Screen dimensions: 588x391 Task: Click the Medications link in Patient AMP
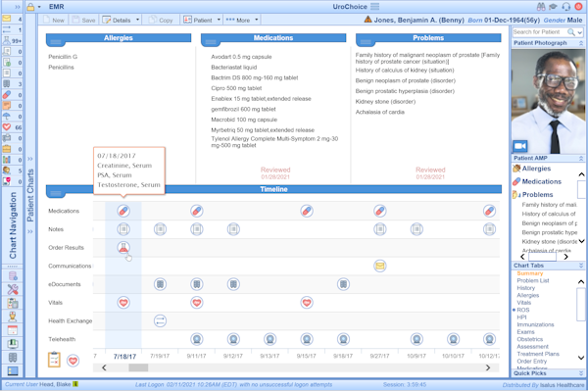pos(542,182)
